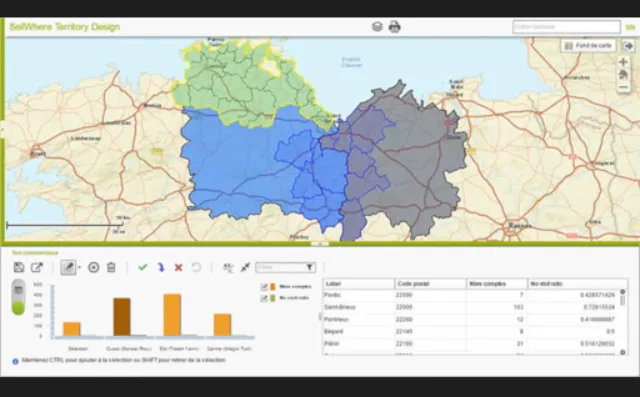Open the edit tool dropdown arrow
The width and height of the screenshot is (640, 397).
(x=80, y=268)
